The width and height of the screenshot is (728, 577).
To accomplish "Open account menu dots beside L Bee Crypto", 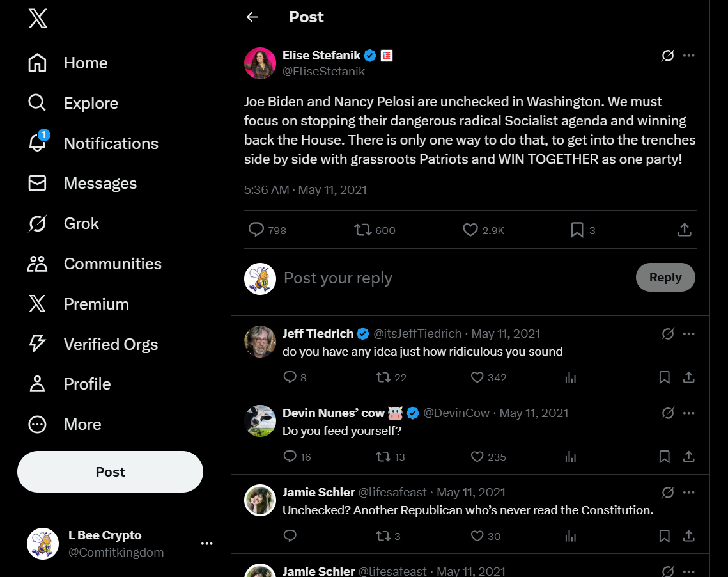I will click(x=206, y=544).
